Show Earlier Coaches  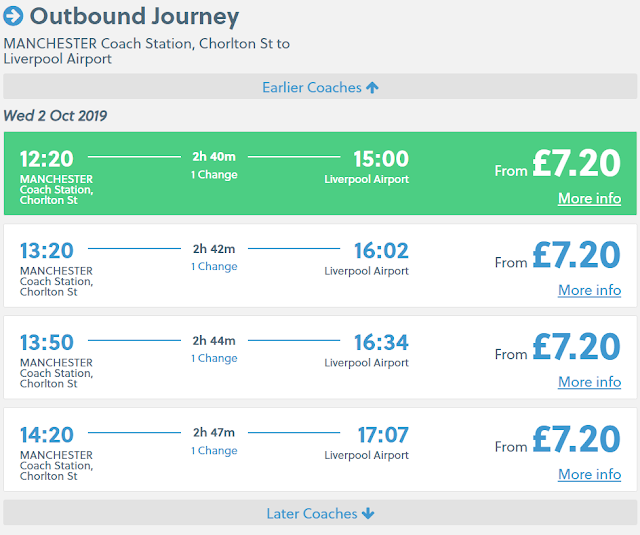click(311, 87)
